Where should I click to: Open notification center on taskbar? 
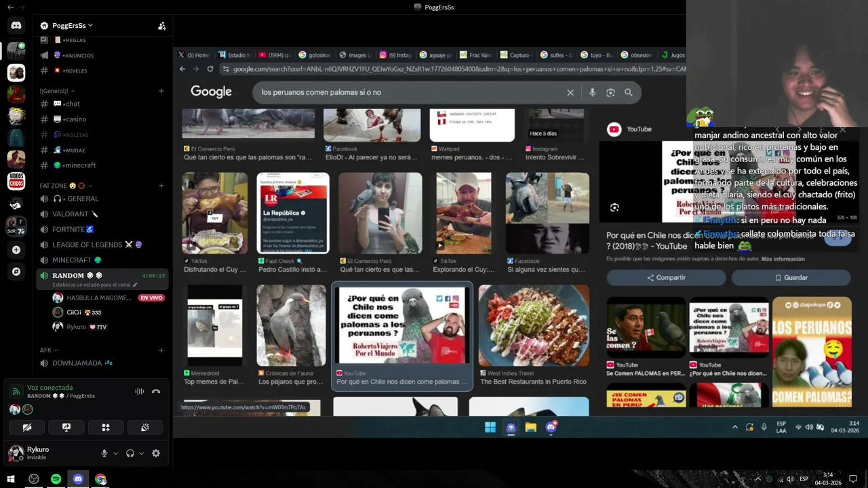point(853,479)
